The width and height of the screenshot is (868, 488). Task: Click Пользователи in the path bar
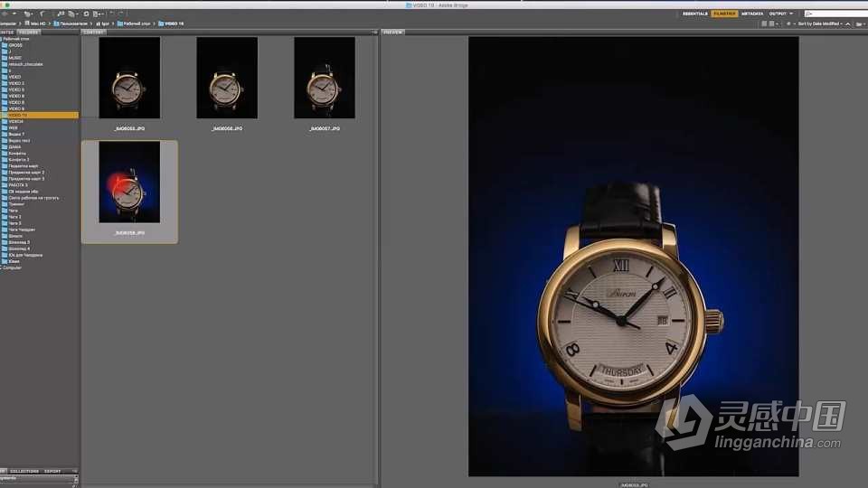71,23
